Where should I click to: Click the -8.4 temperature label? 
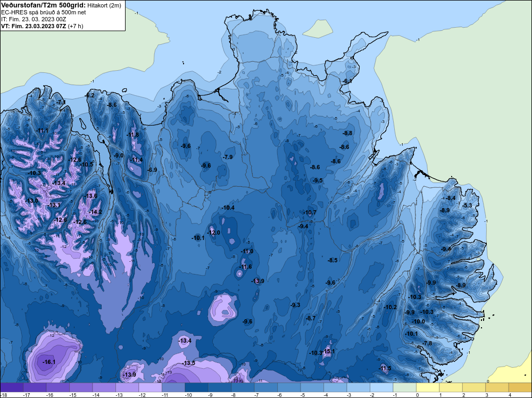tap(451, 198)
